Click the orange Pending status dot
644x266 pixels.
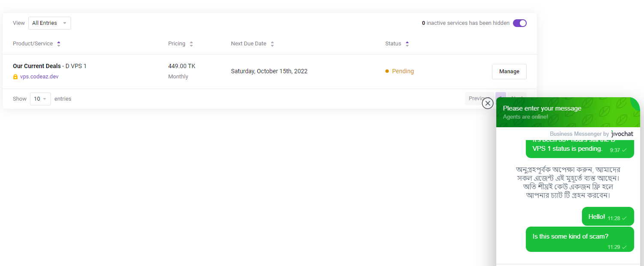coord(387,71)
